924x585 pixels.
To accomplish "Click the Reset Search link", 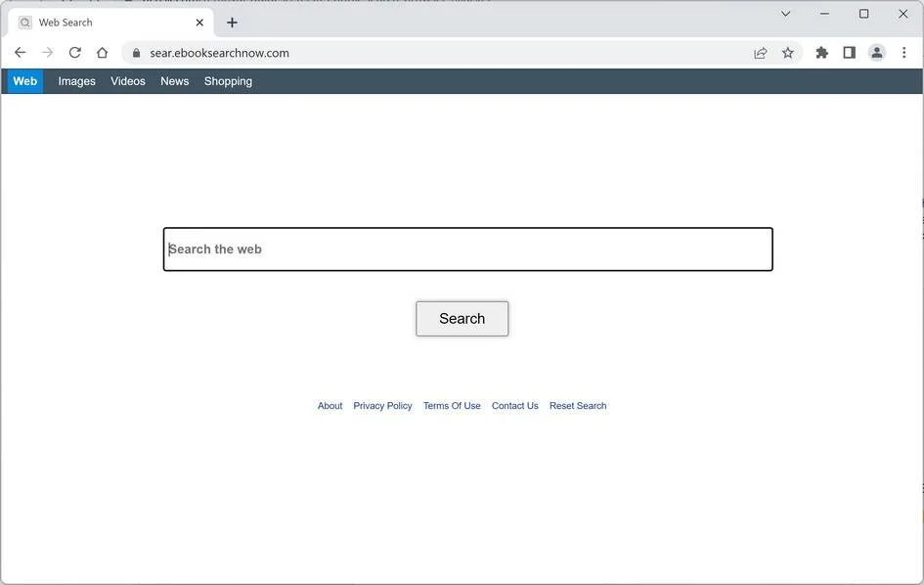I will tap(578, 406).
